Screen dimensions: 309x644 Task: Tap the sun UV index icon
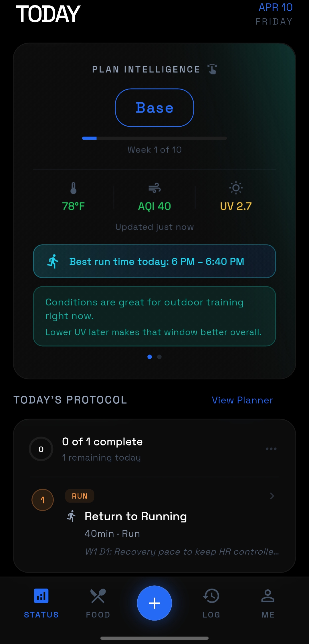(236, 188)
